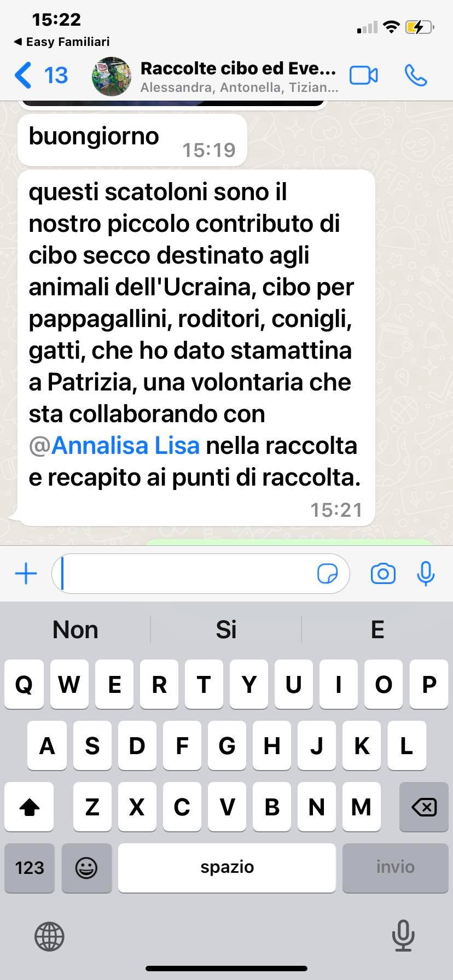453x980 pixels.
Task: Start a video call in group chat
Action: pyautogui.click(x=364, y=75)
